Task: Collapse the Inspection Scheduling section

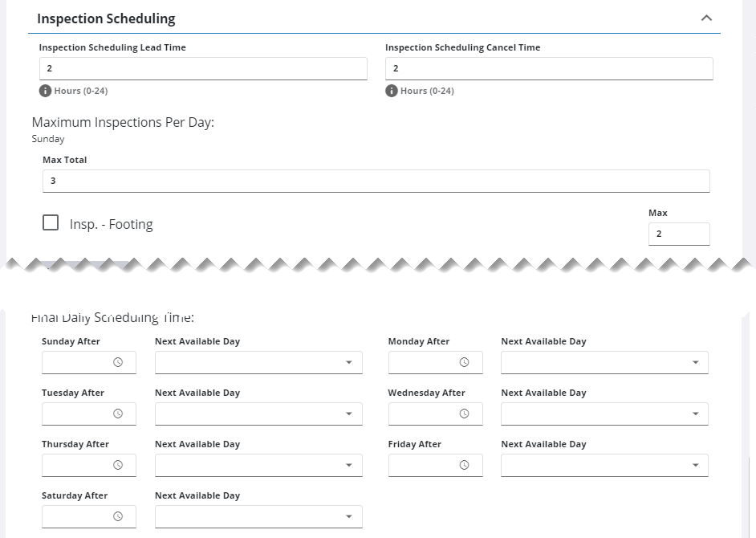Action: point(706,18)
